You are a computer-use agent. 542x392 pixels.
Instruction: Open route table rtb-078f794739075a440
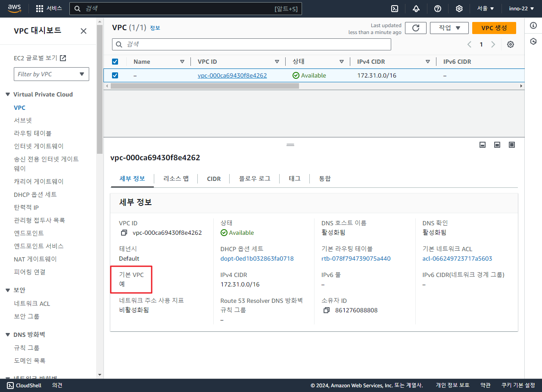click(356, 258)
